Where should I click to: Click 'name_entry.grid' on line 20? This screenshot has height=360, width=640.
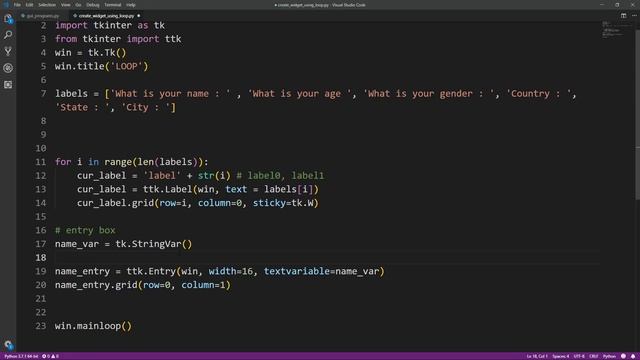[x=96, y=285]
